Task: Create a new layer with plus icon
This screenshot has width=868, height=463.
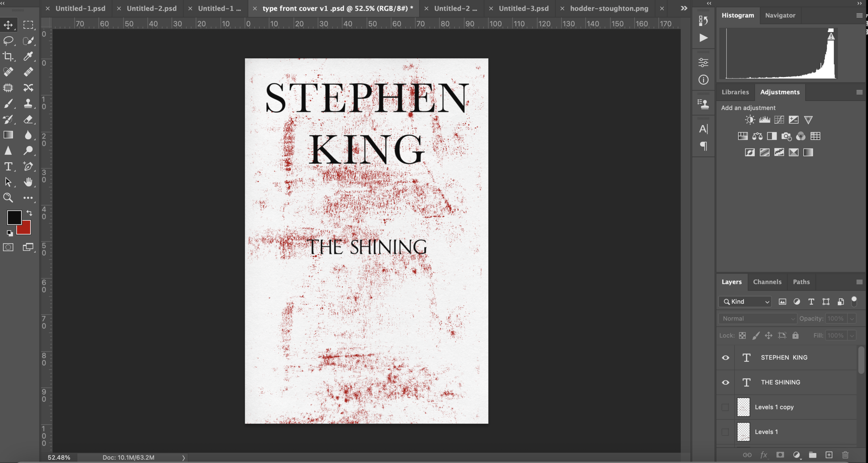Action: (x=829, y=455)
